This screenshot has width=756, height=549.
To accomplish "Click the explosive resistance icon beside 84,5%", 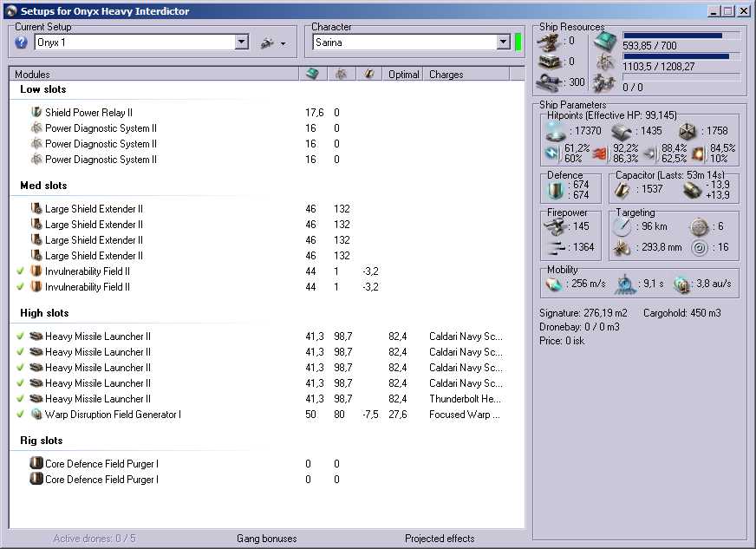I will [698, 154].
